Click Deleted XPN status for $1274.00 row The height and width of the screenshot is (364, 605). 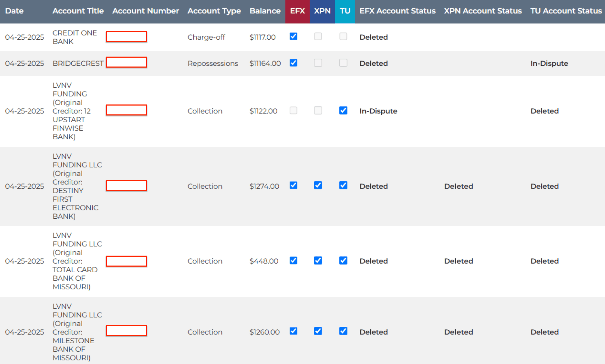point(458,186)
